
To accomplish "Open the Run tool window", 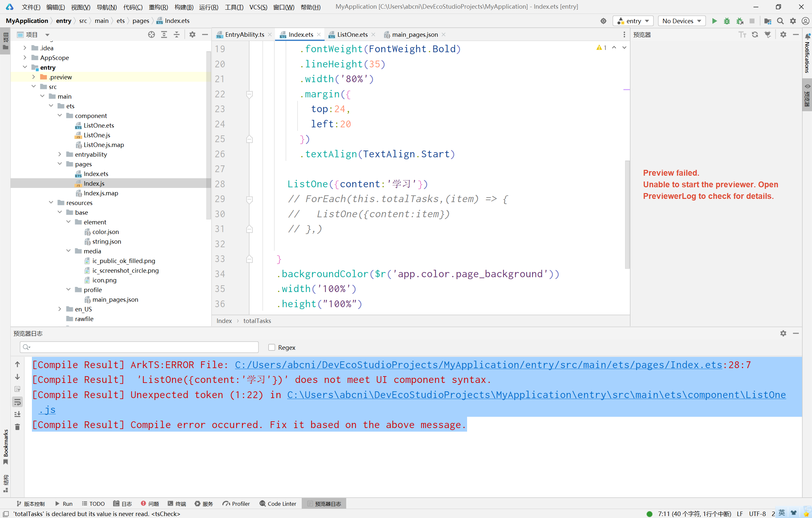I will [64, 503].
